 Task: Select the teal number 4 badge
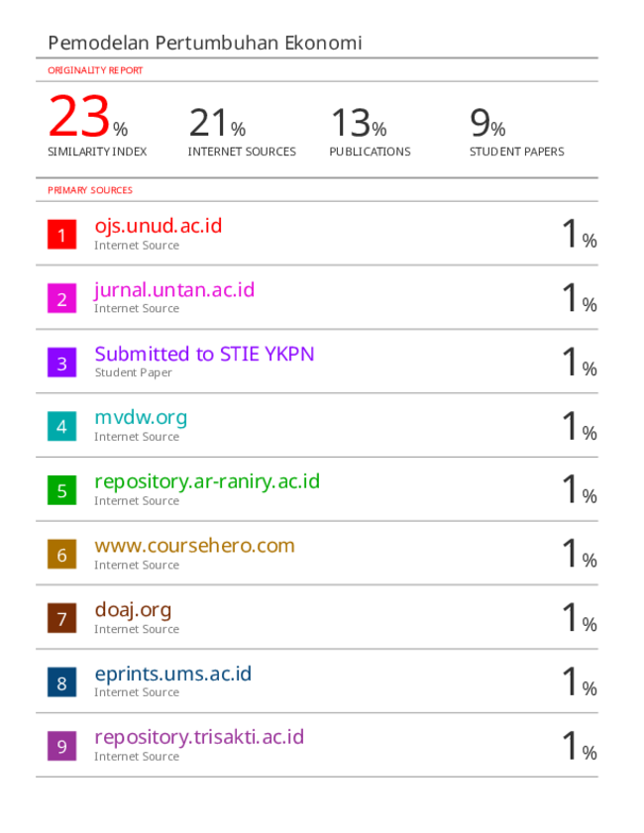[61, 426]
